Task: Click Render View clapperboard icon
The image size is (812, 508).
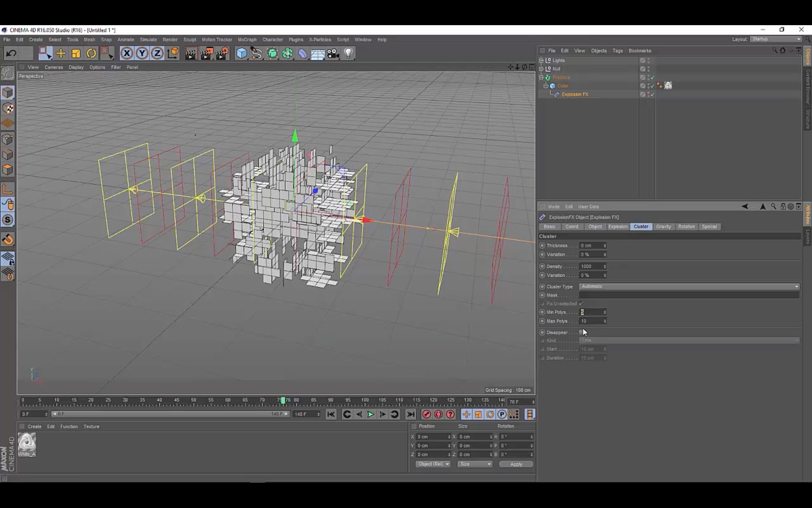Action: tap(191, 53)
